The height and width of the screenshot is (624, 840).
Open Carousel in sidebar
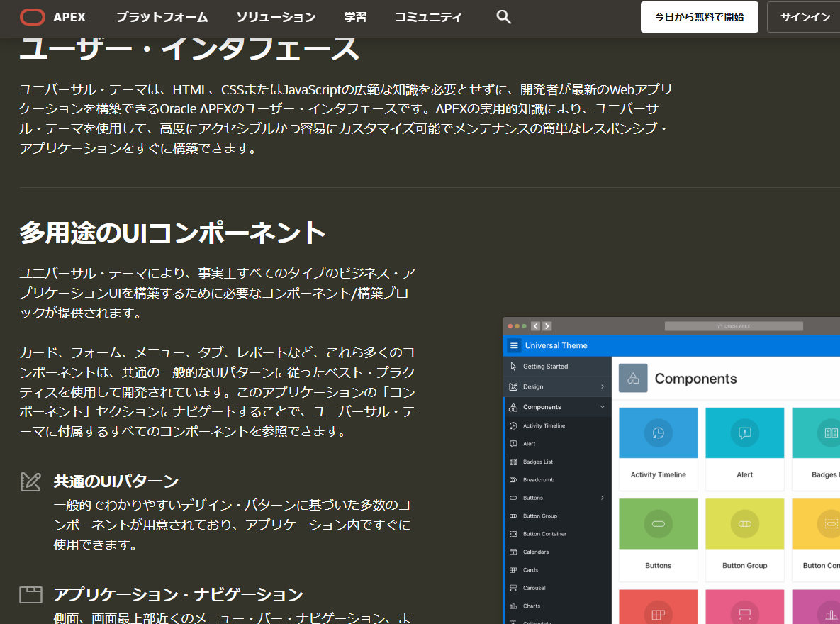click(x=557, y=588)
